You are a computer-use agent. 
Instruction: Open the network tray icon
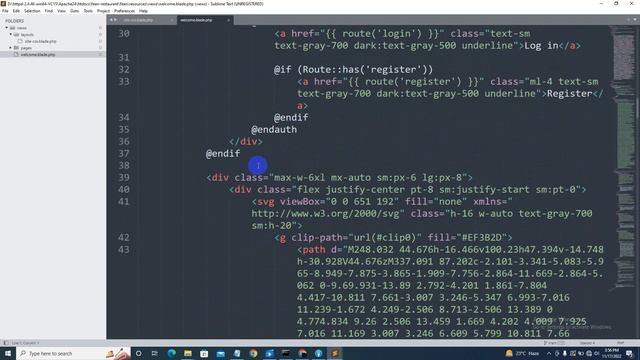[x=589, y=353]
